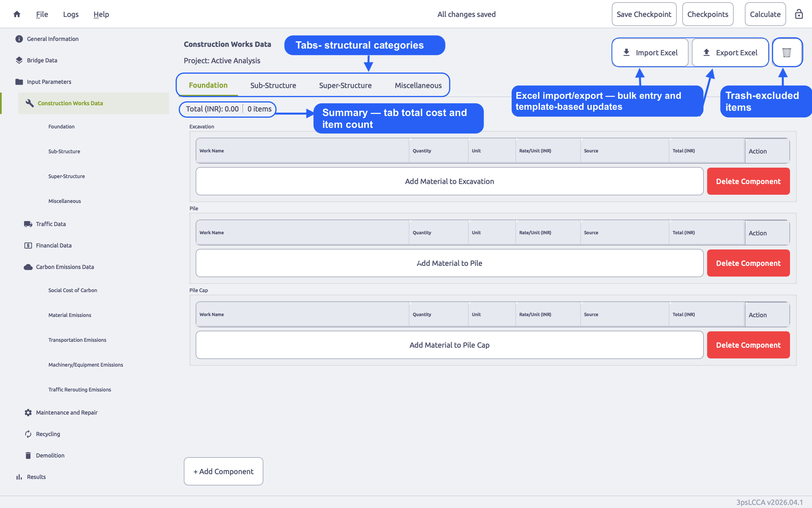Open Carbon Emissions Data in sidebar

65,267
